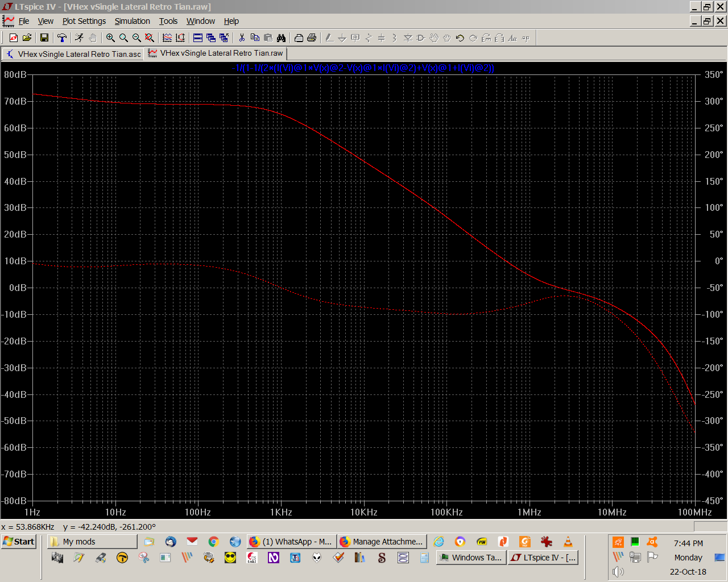Click the Paste clipboard icon

268,38
